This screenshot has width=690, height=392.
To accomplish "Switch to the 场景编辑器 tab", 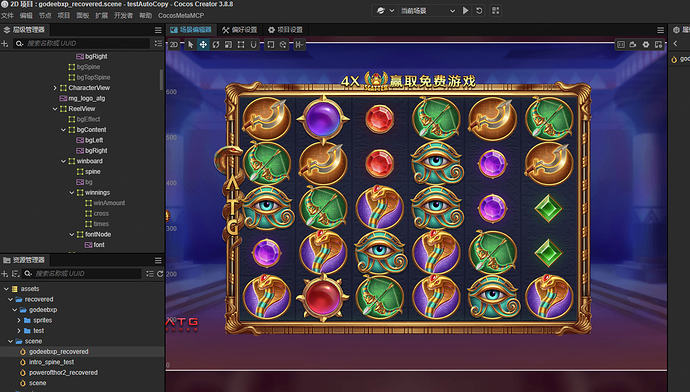I will tap(191, 30).
